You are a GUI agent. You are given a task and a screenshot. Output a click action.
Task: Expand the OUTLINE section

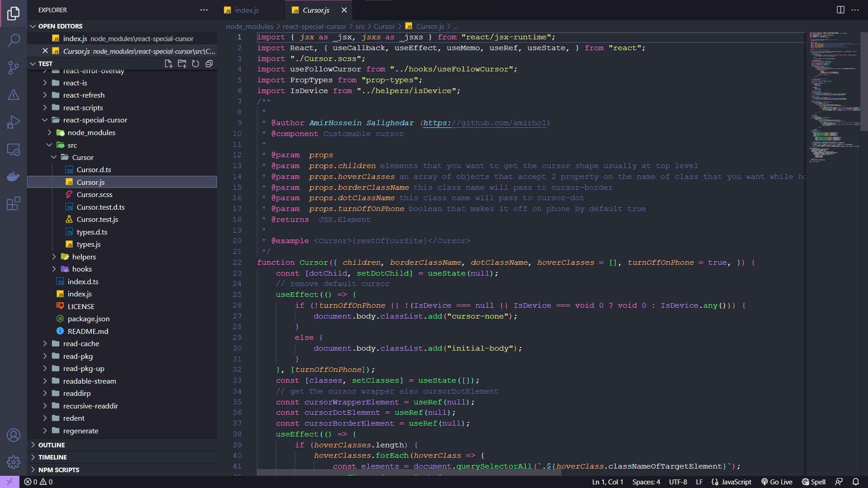pos(52,445)
